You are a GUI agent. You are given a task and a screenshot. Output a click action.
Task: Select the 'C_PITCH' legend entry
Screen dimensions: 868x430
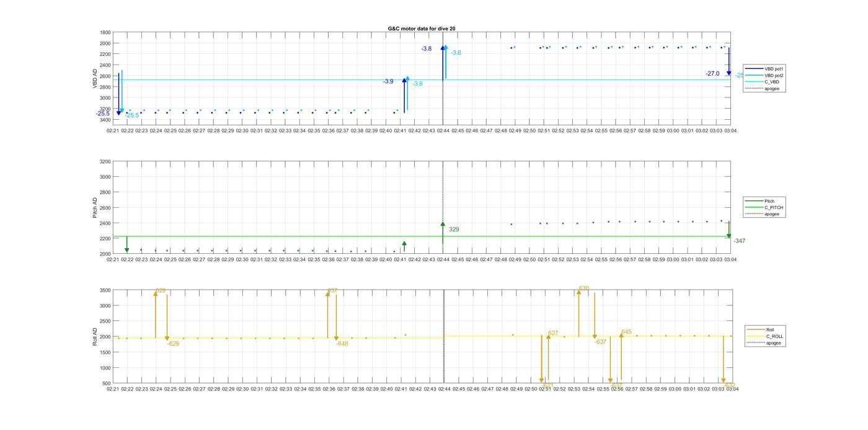click(764, 207)
